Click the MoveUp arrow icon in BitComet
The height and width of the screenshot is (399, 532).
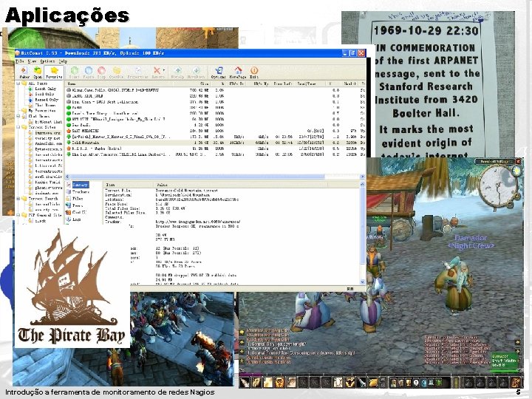pos(177,72)
